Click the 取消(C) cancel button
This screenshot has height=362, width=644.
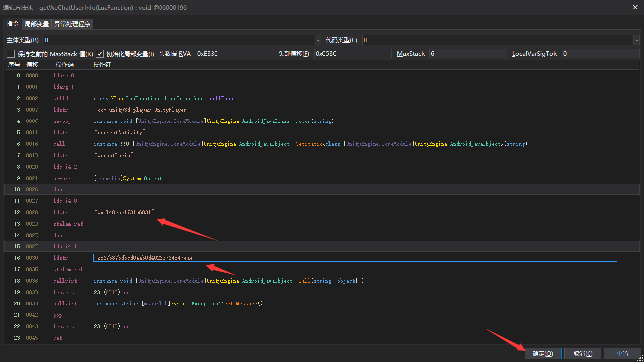click(582, 353)
